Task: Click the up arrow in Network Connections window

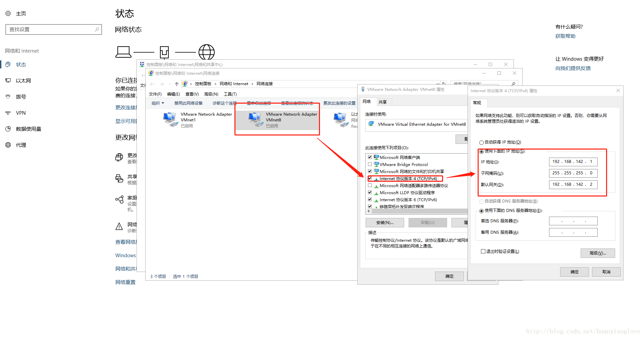Action: (x=177, y=84)
